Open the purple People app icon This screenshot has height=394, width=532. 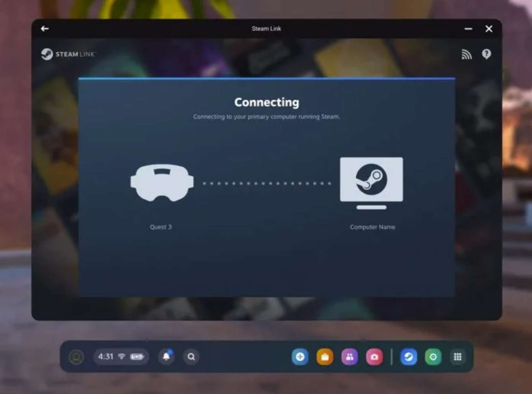(x=349, y=357)
